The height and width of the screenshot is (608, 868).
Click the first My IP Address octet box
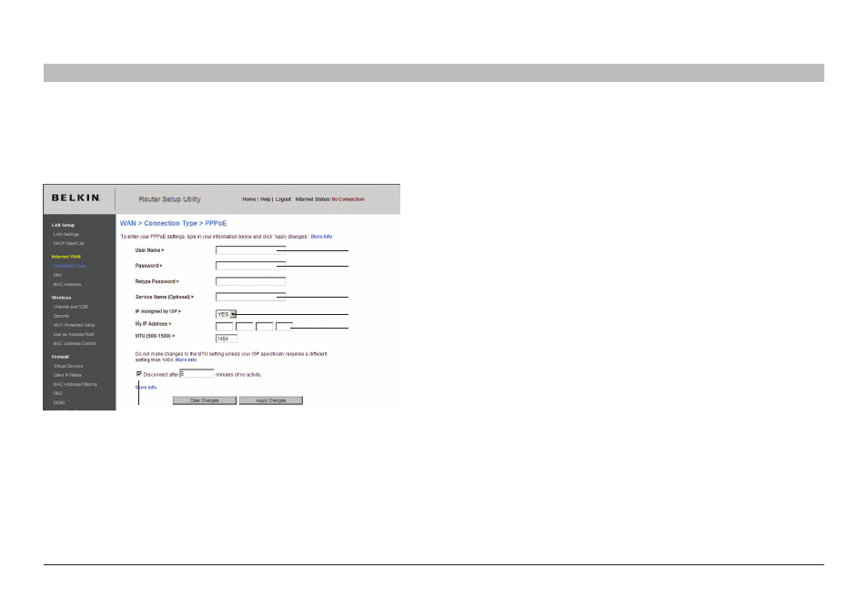click(x=224, y=327)
